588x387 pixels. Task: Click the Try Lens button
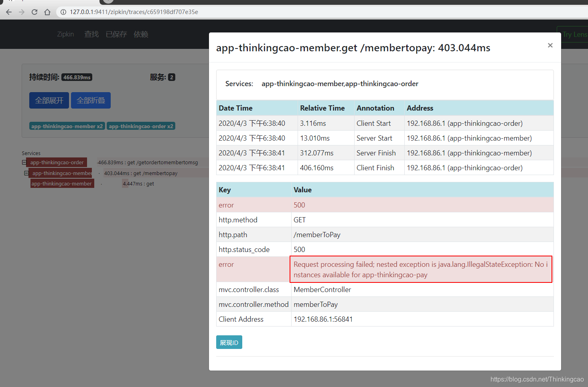(573, 34)
